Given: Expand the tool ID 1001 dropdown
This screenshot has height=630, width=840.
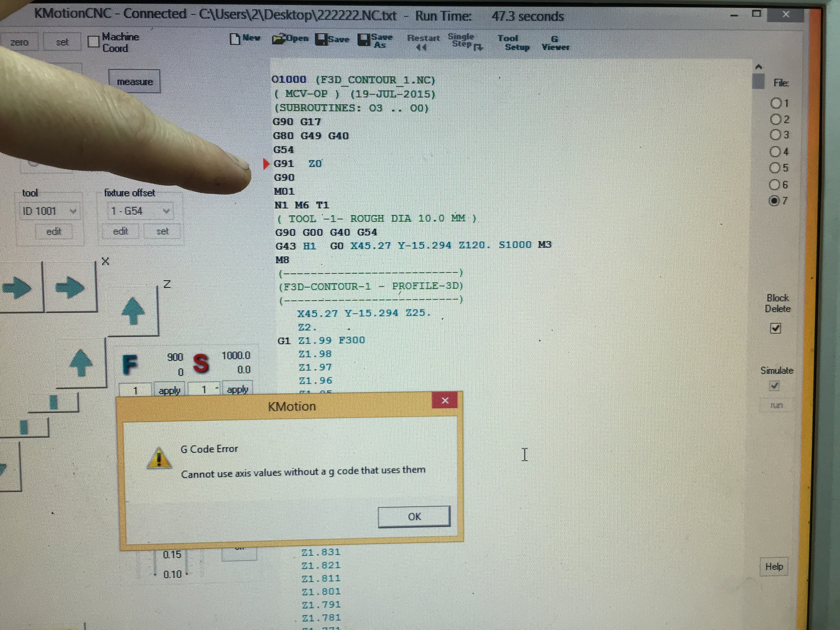Looking at the screenshot, I should [73, 211].
